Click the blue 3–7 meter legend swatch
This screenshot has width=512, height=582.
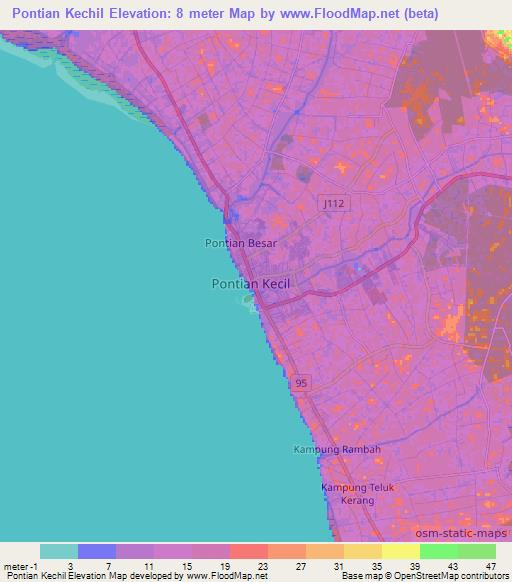pyautogui.click(x=97, y=552)
